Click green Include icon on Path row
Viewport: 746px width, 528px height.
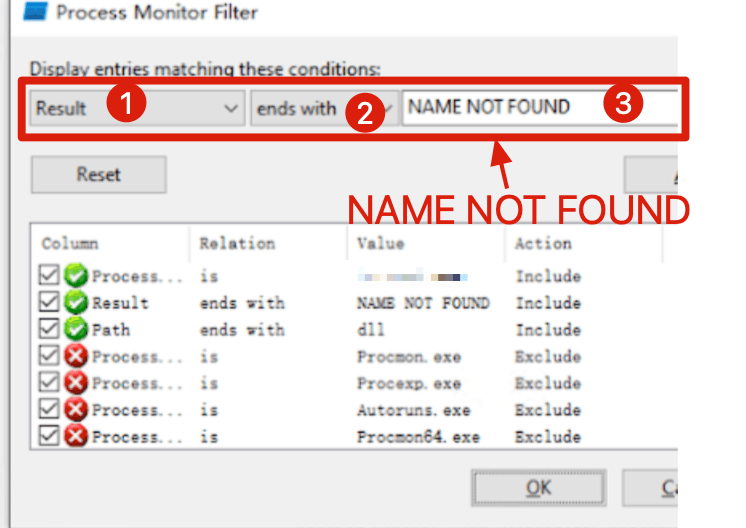[x=76, y=329]
